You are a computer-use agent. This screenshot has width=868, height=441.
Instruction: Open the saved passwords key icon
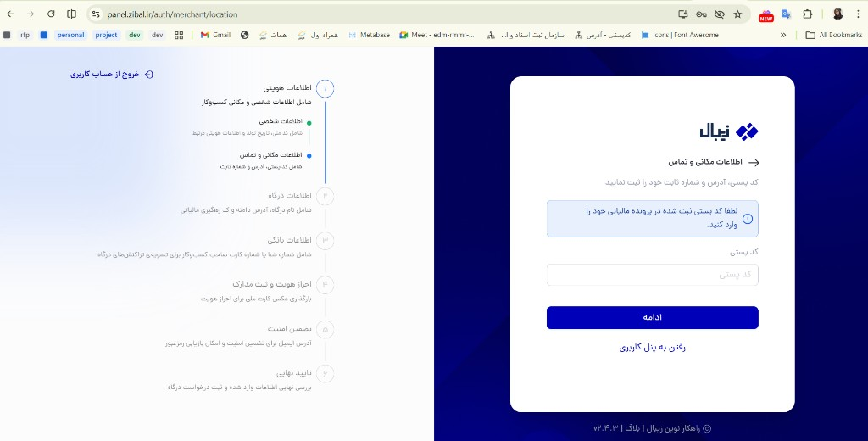tap(701, 14)
